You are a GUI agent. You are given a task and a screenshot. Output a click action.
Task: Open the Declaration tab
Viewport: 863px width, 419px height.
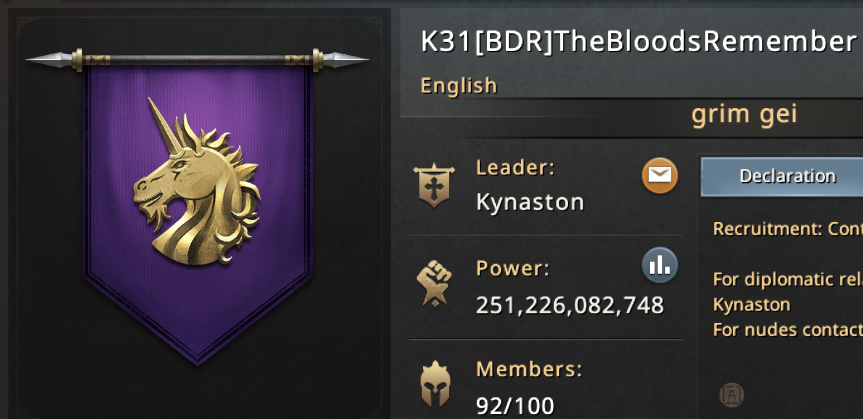(x=782, y=176)
